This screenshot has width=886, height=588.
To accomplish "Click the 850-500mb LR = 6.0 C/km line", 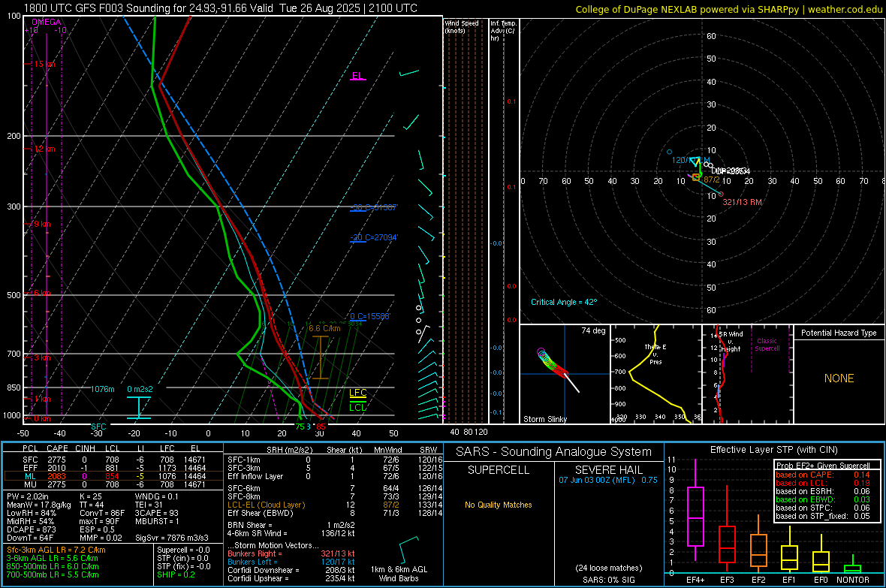I will (53, 566).
